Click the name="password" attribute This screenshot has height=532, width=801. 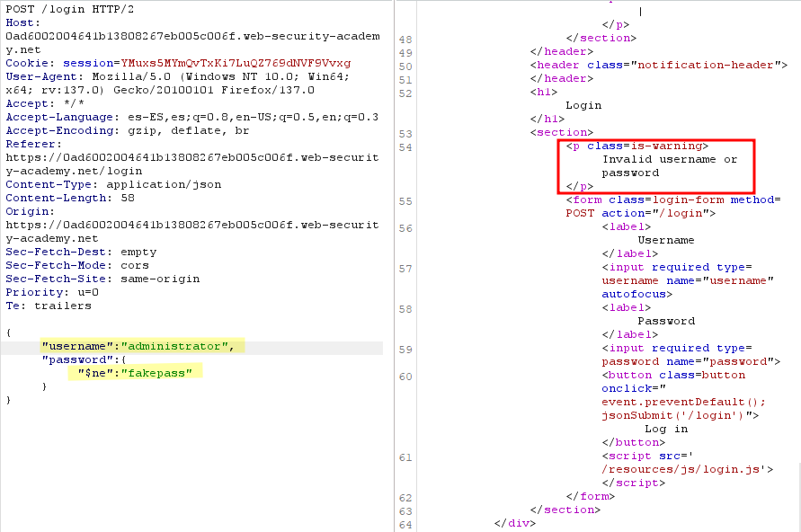(720, 361)
